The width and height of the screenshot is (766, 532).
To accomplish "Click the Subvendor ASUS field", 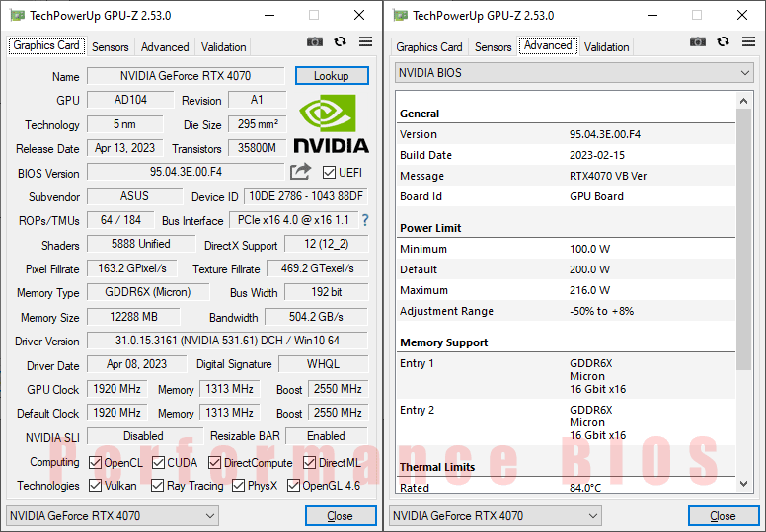I will click(x=134, y=196).
